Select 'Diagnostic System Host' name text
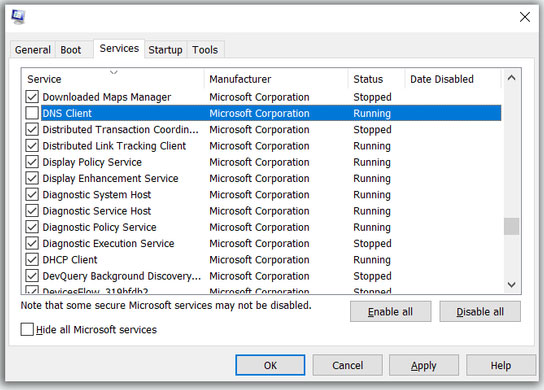544x390 pixels. [96, 195]
